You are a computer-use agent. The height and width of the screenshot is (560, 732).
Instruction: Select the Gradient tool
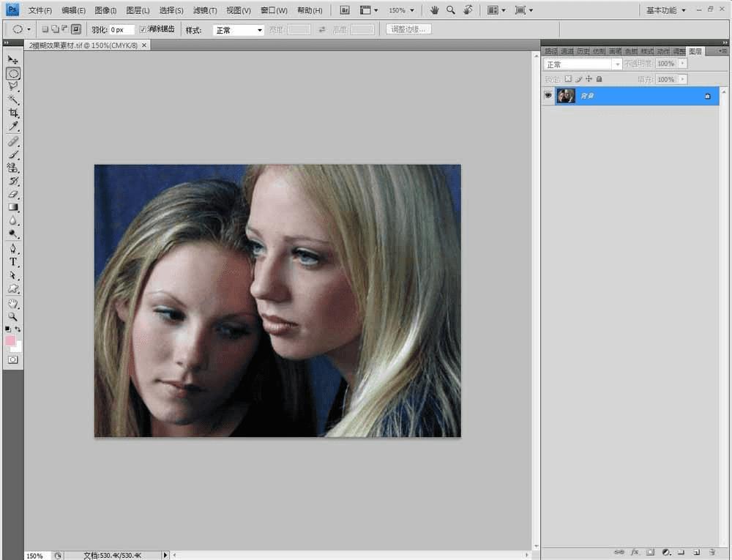pos(13,208)
